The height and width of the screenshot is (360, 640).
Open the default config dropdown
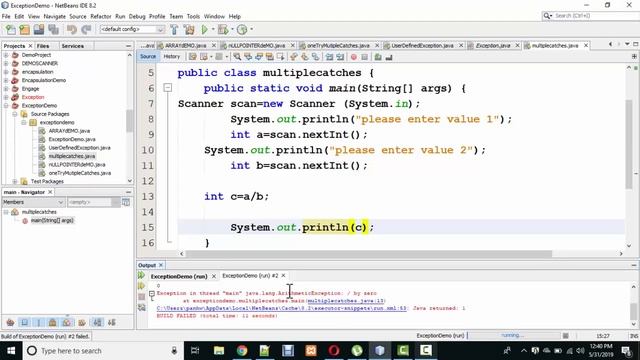click(132, 29)
